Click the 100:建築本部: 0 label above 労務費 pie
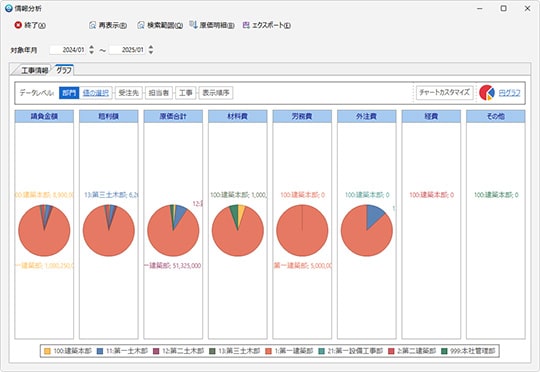Screen dimensions: 540x372 click(302, 195)
